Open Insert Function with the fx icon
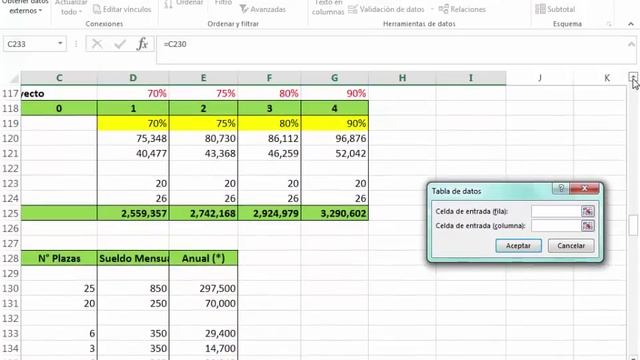Screen dimensions: 640x360 (x=142, y=44)
